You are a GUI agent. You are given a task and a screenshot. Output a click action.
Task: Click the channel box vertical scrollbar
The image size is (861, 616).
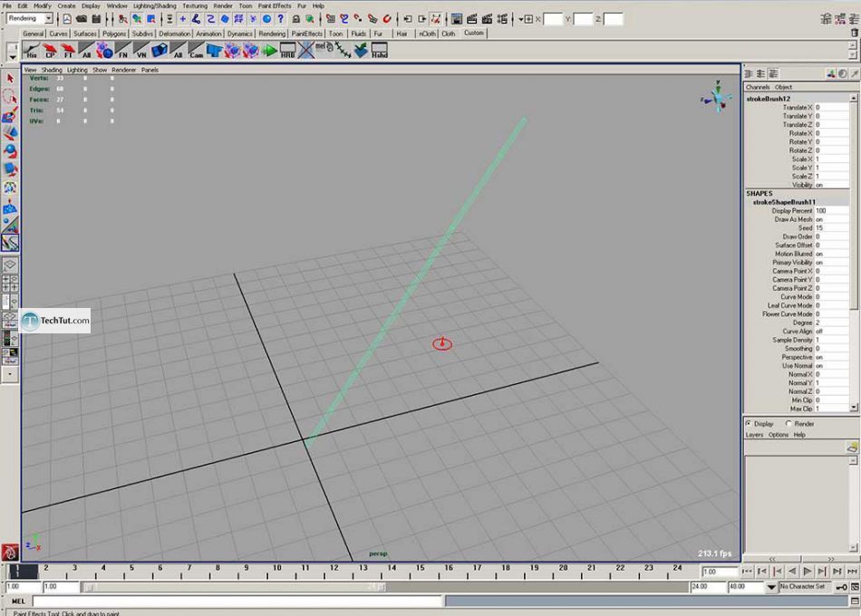click(x=854, y=253)
